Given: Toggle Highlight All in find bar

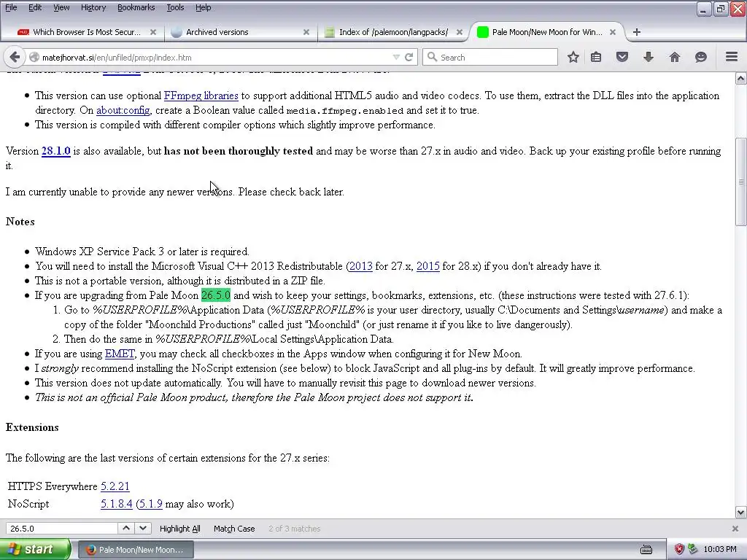Looking at the screenshot, I should click(x=179, y=529).
